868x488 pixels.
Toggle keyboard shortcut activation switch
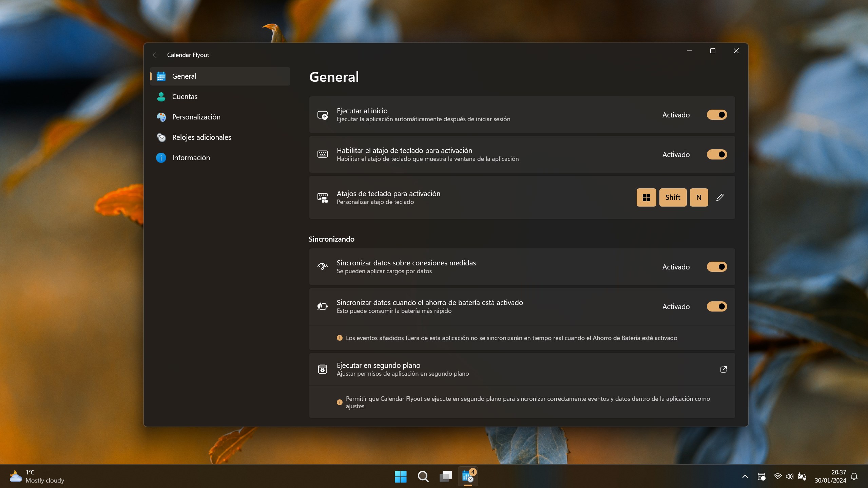point(717,154)
